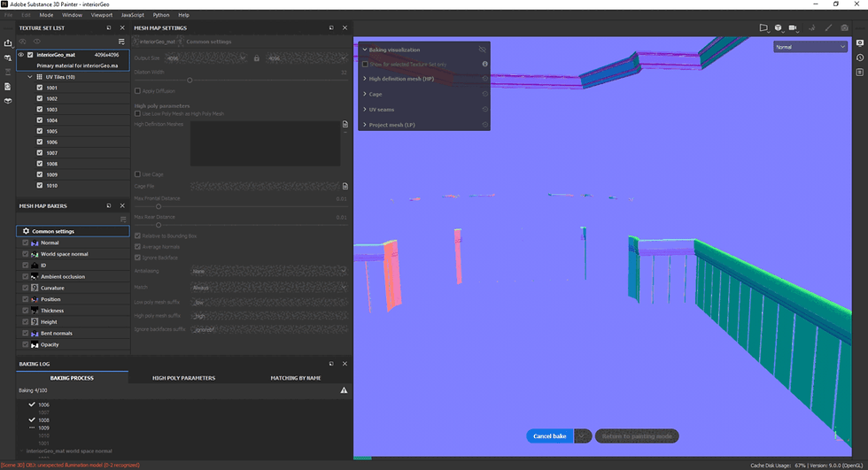
Task: Click Return to painting mode button
Action: [637, 436]
